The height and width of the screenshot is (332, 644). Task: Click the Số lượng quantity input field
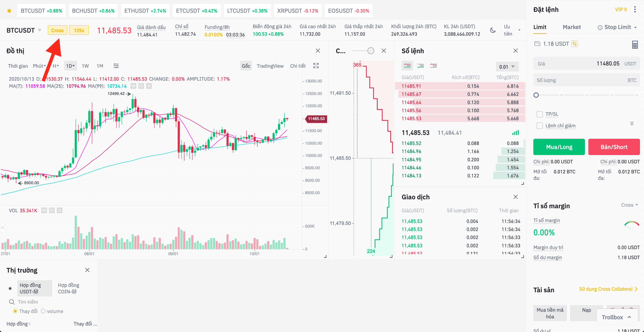click(587, 80)
